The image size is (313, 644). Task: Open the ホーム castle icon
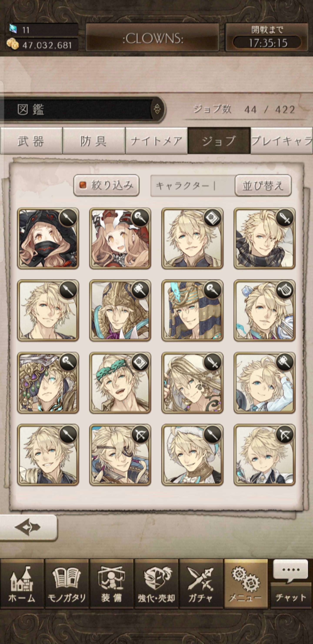pos(22,584)
